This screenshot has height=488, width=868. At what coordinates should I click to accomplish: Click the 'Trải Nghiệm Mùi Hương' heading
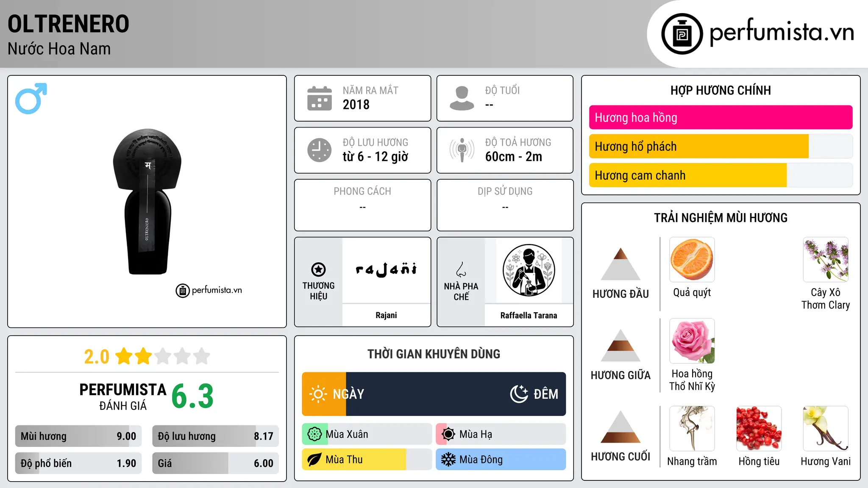click(x=721, y=218)
